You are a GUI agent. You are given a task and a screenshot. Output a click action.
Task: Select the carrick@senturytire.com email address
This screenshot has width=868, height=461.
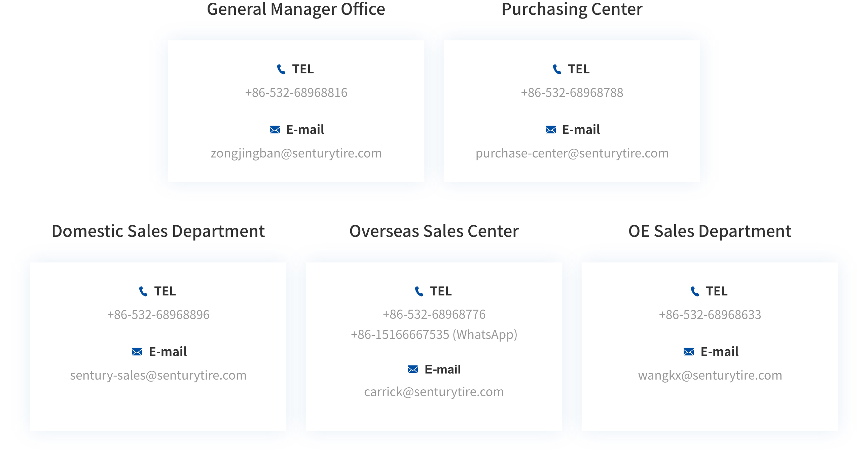[434, 392]
